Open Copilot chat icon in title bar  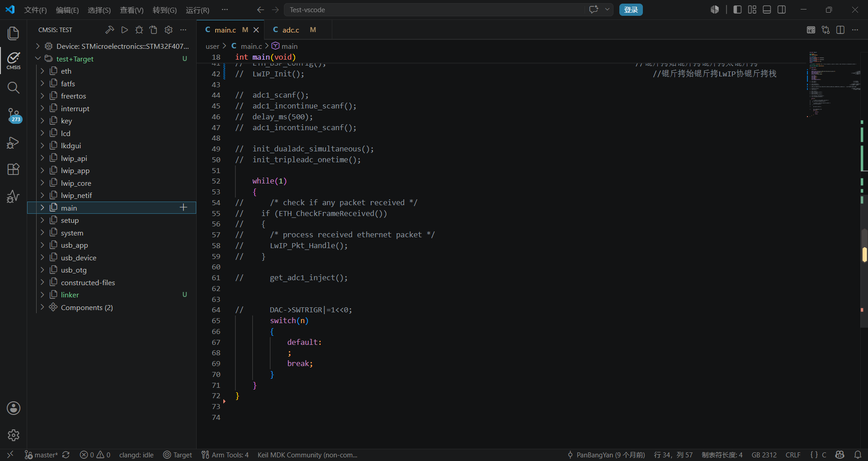click(594, 9)
